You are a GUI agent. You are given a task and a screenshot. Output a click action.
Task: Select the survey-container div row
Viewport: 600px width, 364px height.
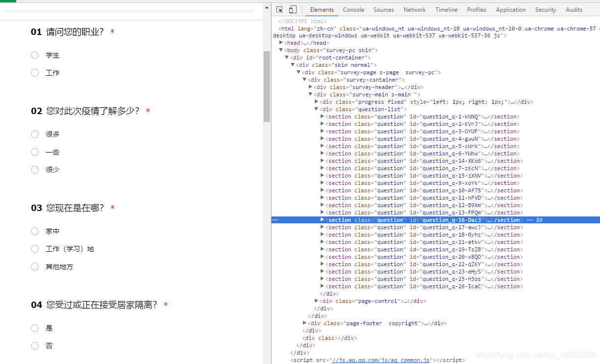point(357,80)
